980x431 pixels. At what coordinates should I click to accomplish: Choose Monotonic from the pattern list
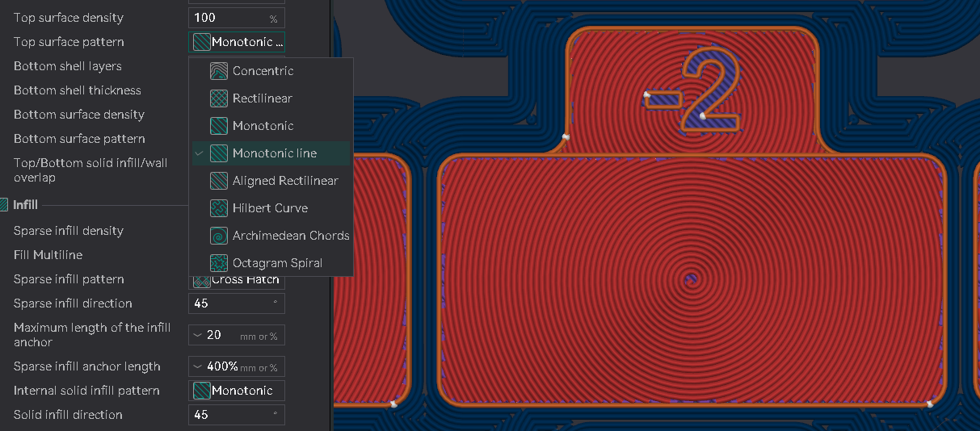tap(271, 126)
